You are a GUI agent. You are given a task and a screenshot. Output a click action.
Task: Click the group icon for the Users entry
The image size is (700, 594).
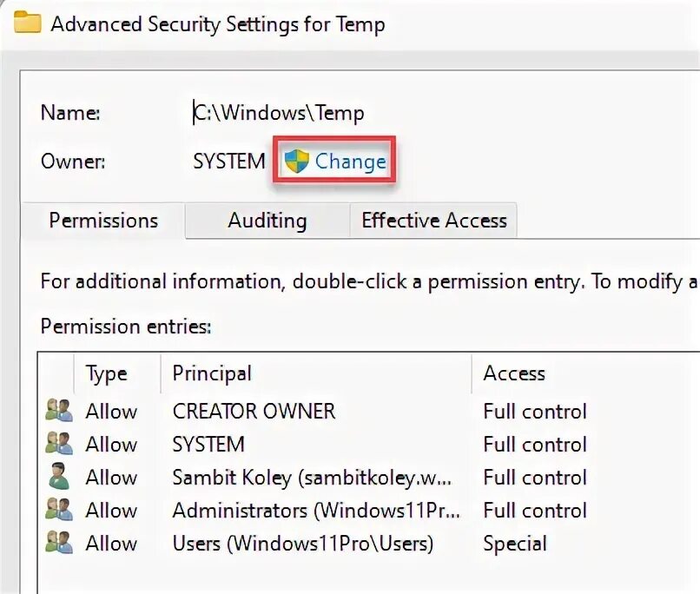coord(59,544)
